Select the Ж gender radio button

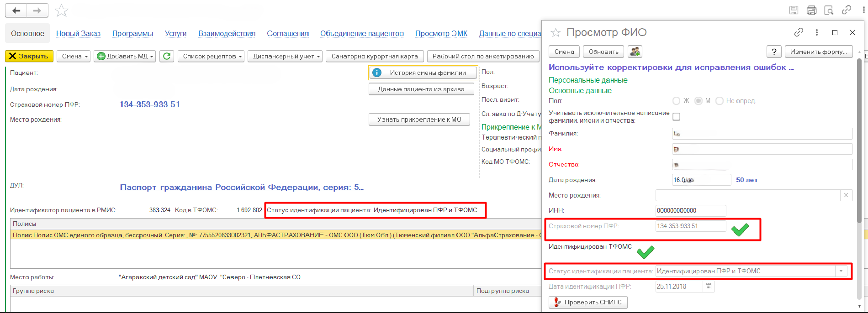[x=677, y=101]
